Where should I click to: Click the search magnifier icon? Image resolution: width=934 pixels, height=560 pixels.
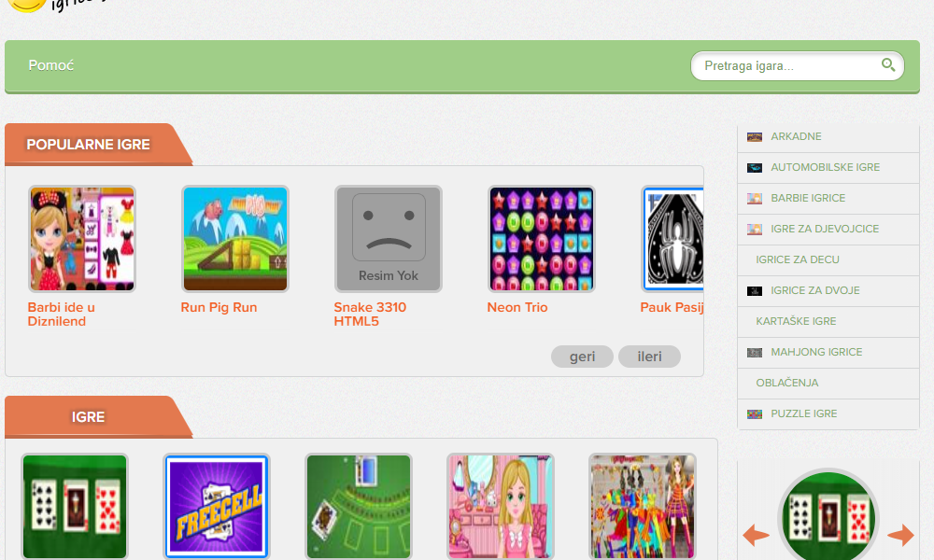(x=888, y=65)
